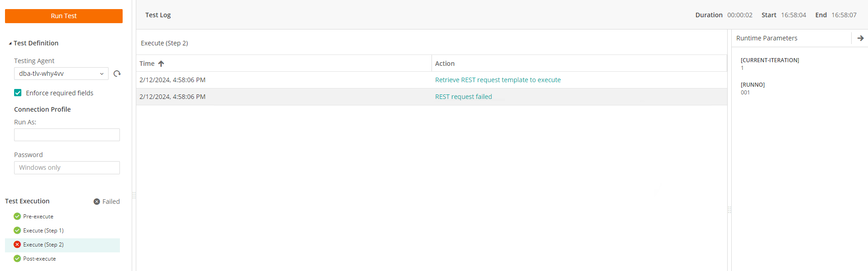This screenshot has height=271, width=868.
Task: Uncheck Enforce required fields checkbox
Action: tap(18, 93)
